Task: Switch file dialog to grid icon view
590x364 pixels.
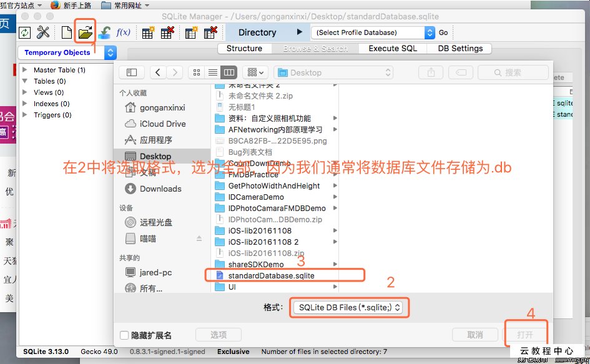Action: (197, 72)
